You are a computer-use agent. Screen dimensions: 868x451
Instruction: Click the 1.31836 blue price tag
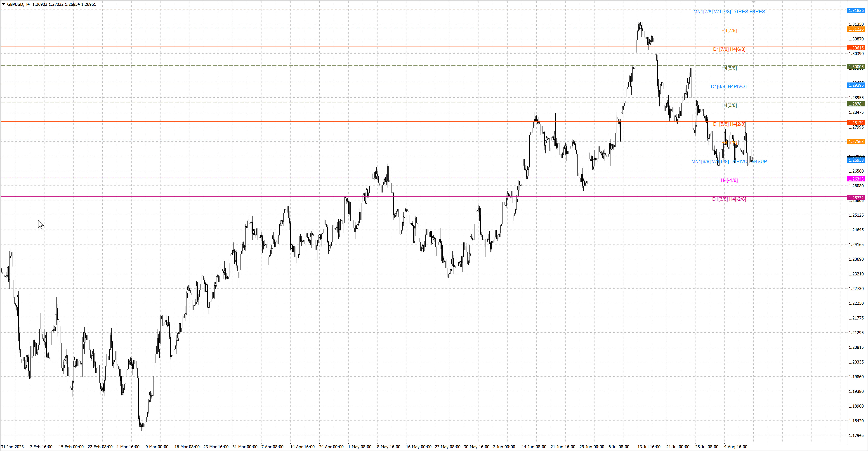coord(856,10)
